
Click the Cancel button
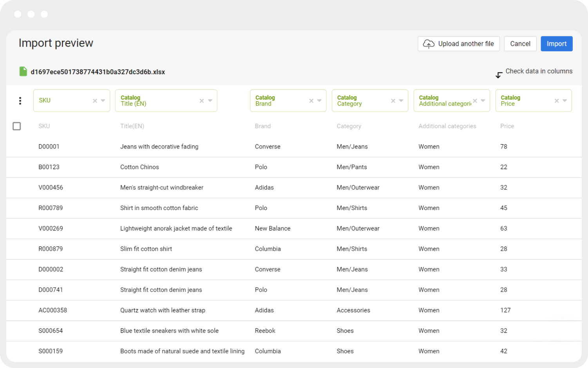point(520,44)
